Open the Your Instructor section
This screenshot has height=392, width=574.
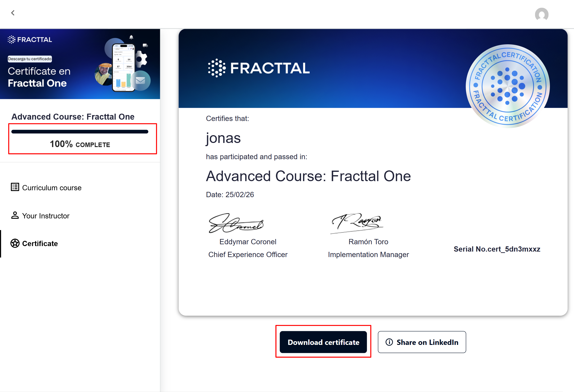tap(46, 216)
